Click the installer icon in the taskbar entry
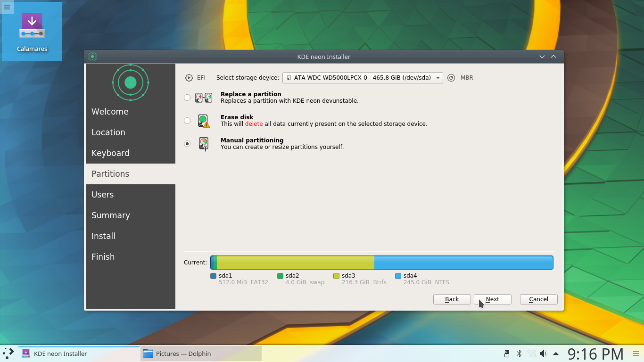This screenshot has width=644, height=362. [26, 354]
